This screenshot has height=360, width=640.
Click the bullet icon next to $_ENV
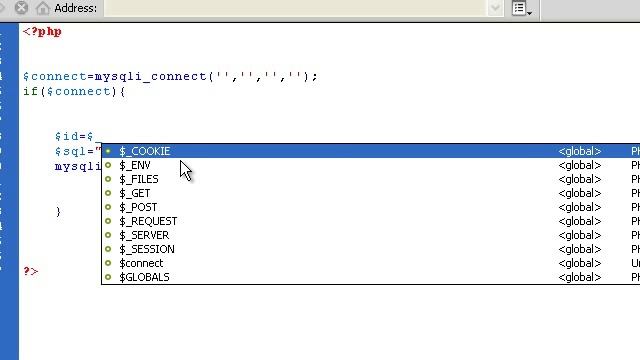coord(108,165)
